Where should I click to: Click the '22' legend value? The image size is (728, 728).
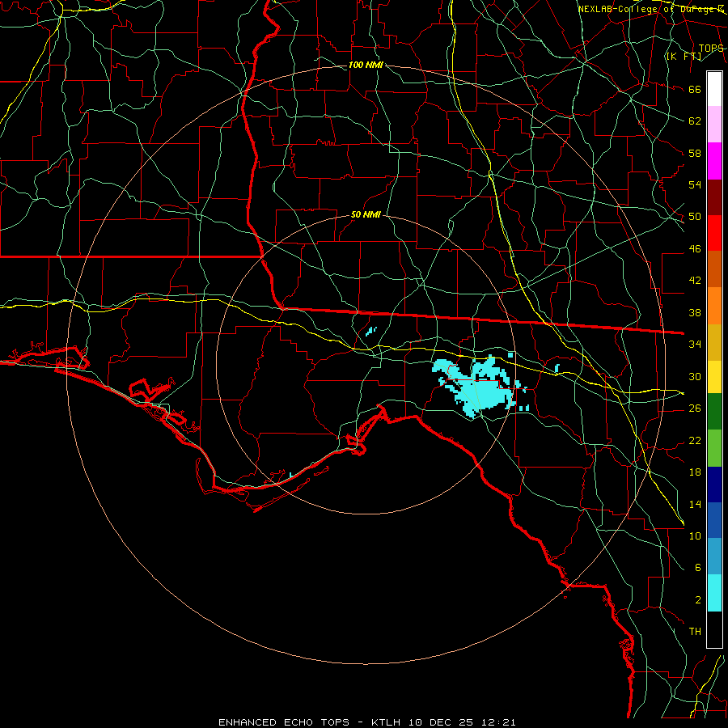coord(695,440)
